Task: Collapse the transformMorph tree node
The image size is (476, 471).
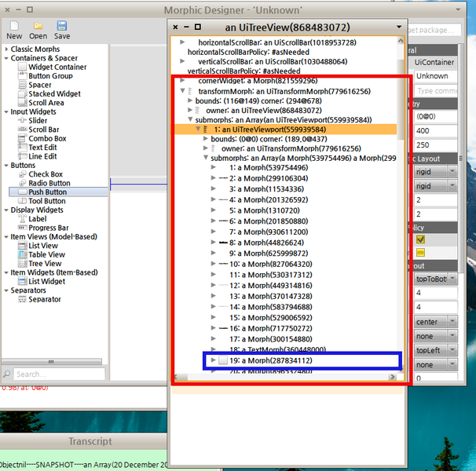Action: pos(181,92)
